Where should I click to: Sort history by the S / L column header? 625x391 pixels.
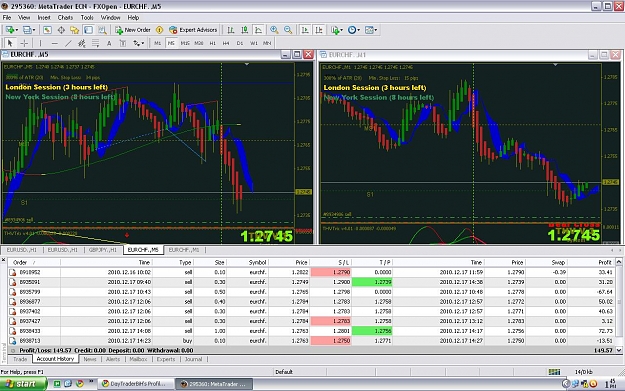point(330,262)
